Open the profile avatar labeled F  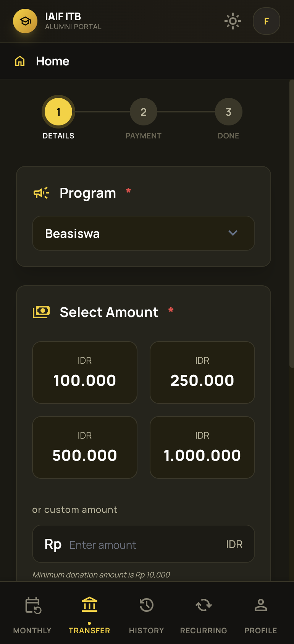(x=266, y=21)
